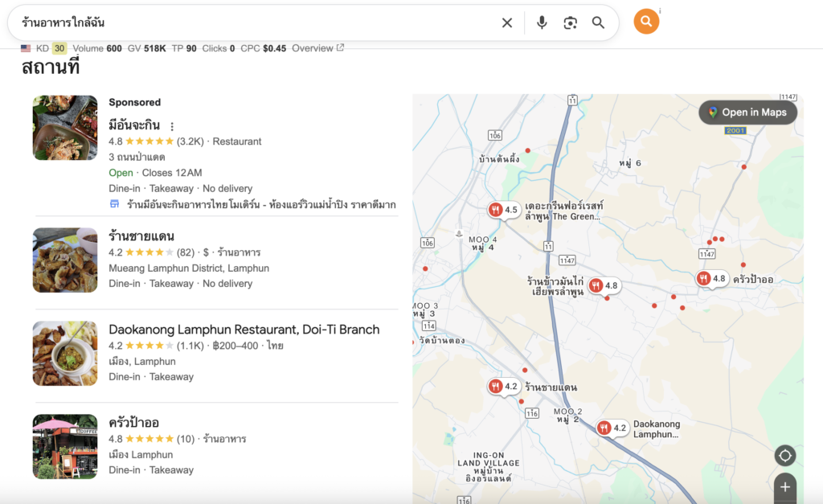823x504 pixels.
Task: Clear the search box text
Action: [507, 23]
